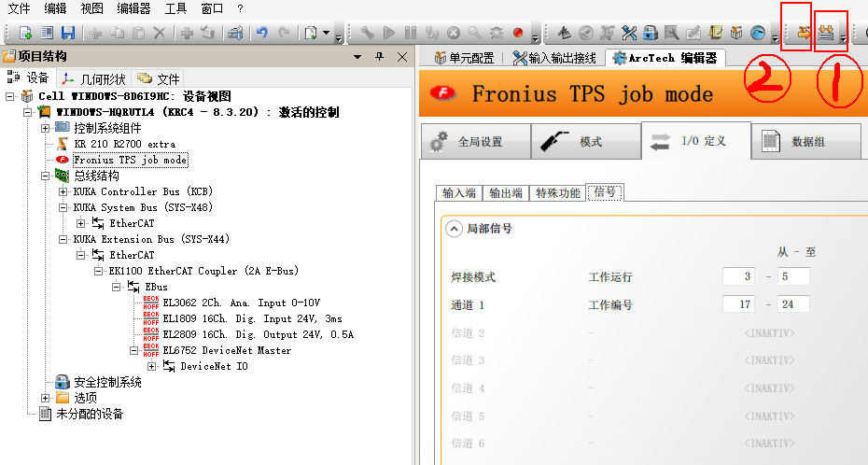Click the yellow notepad toolbar icon
This screenshot has width=868, height=465.
coord(715,34)
